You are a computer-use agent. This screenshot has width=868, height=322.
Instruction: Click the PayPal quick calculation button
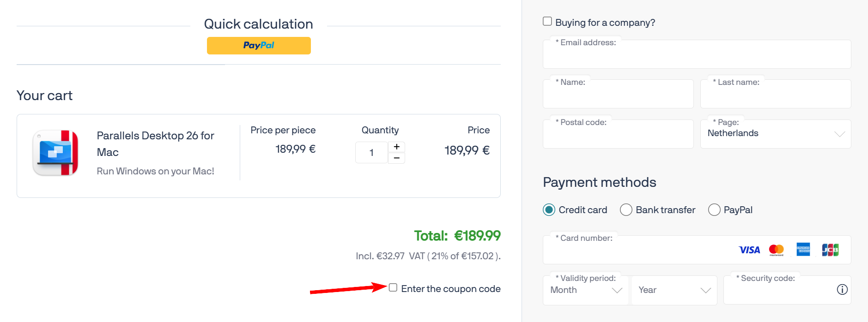[x=258, y=45]
